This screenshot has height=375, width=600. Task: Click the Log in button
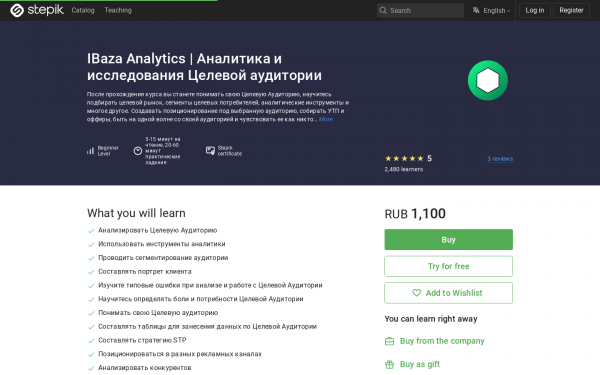pyautogui.click(x=535, y=10)
